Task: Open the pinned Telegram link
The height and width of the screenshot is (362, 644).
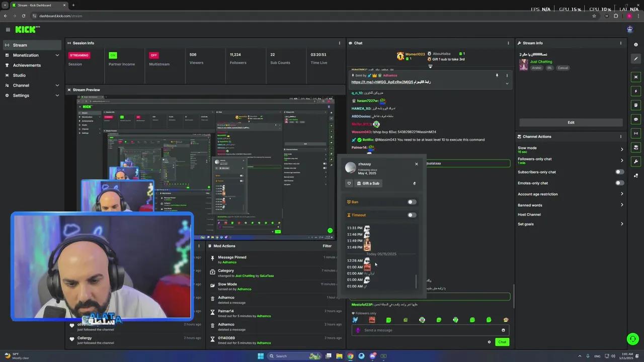Action: pos(382,82)
